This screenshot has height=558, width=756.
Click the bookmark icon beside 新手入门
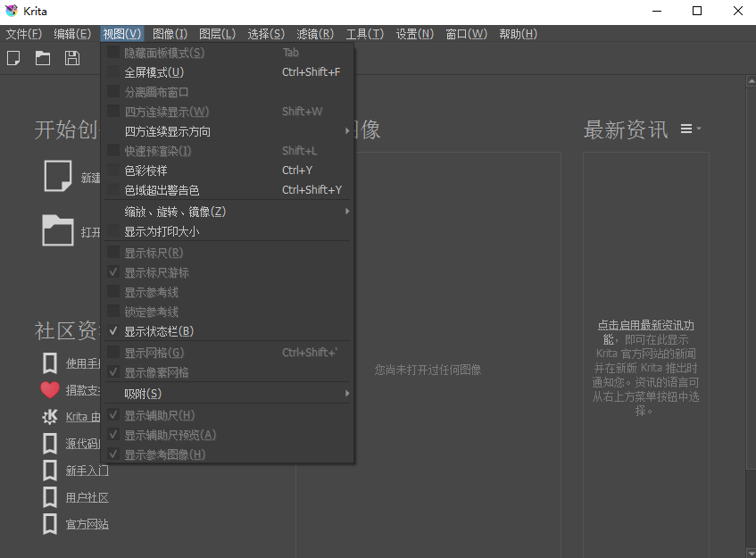[50, 471]
